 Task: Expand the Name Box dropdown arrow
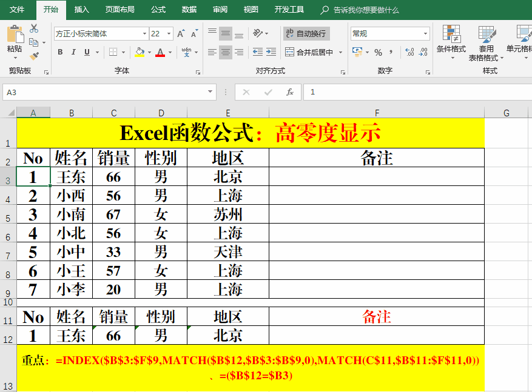point(210,92)
